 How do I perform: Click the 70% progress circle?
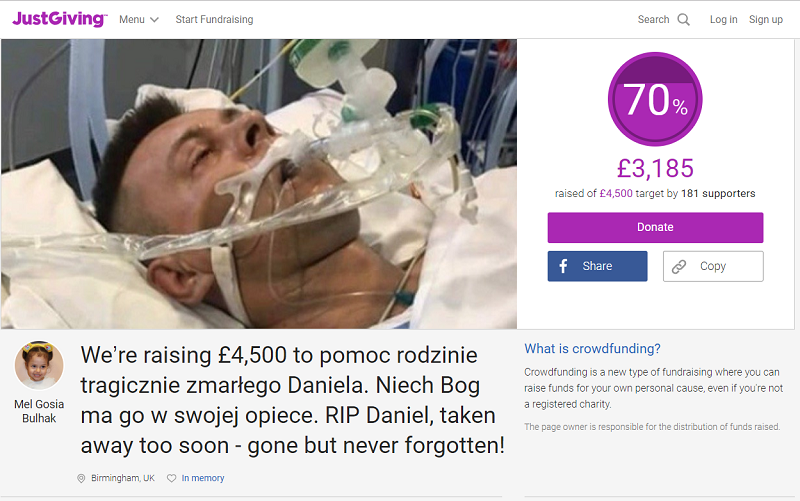655,99
